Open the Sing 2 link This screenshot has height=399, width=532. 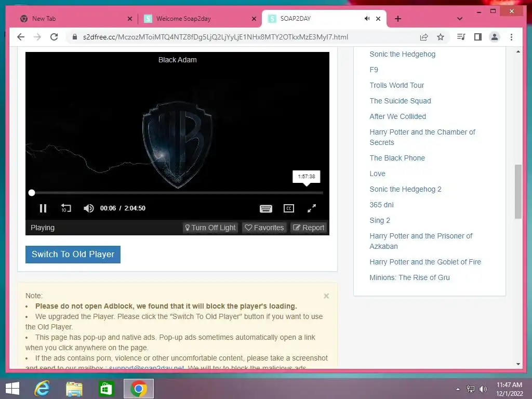(x=380, y=220)
